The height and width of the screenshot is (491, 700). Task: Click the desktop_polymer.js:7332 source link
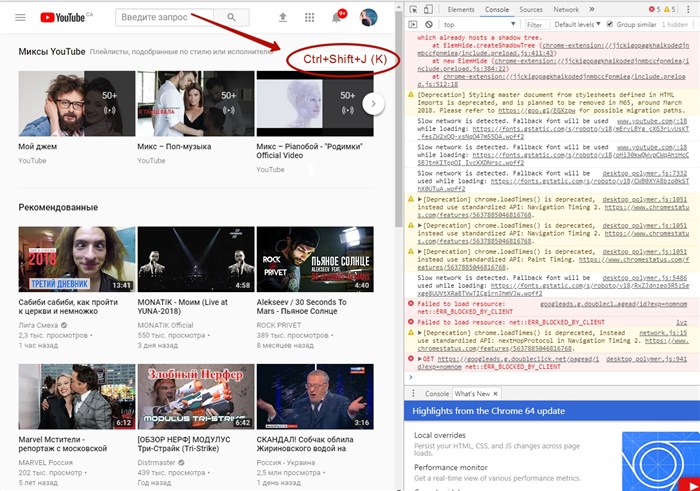(x=645, y=173)
